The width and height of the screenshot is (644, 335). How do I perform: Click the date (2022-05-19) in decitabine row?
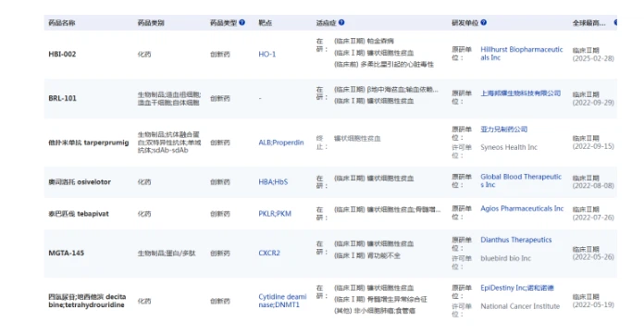click(x=593, y=304)
